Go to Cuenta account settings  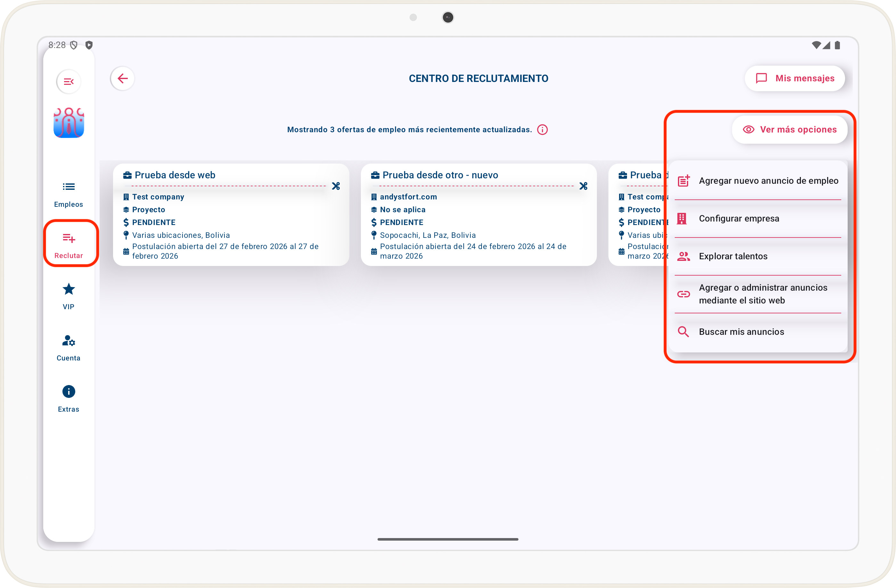69,348
